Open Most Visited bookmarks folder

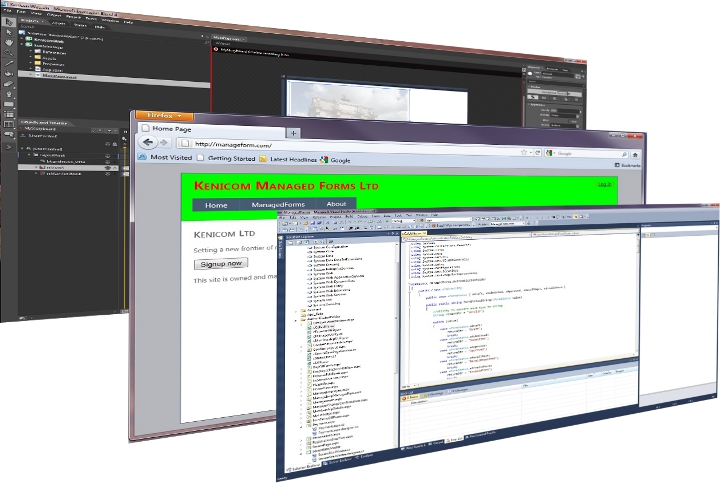[x=165, y=157]
